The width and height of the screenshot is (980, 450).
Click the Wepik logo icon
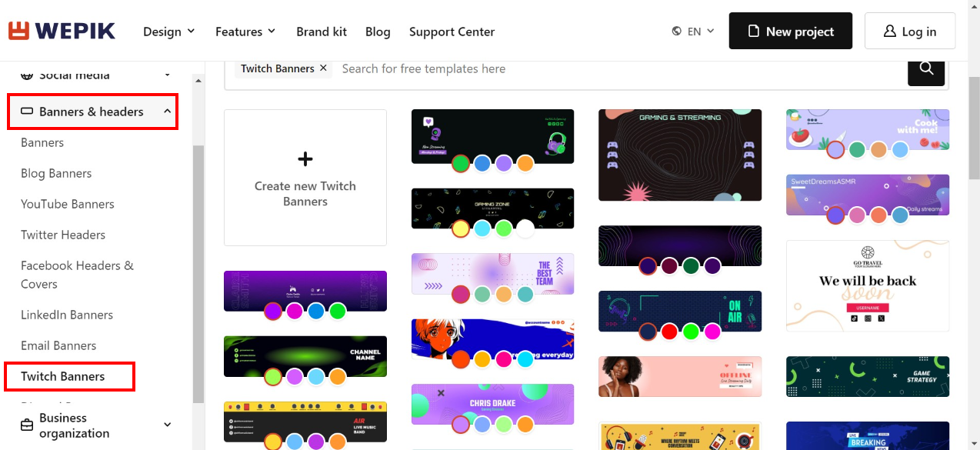tap(18, 31)
